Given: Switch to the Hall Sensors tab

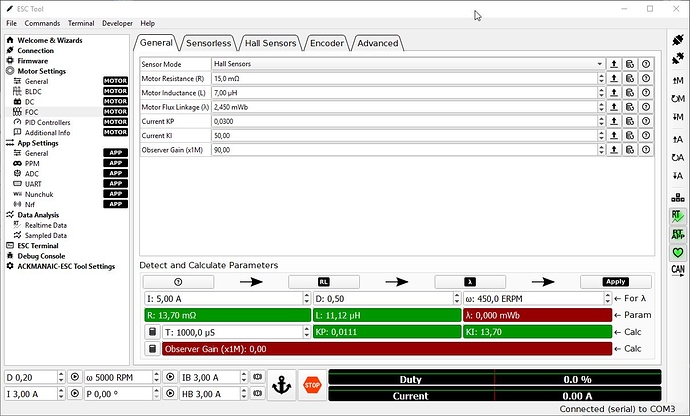Looking at the screenshot, I should point(270,43).
